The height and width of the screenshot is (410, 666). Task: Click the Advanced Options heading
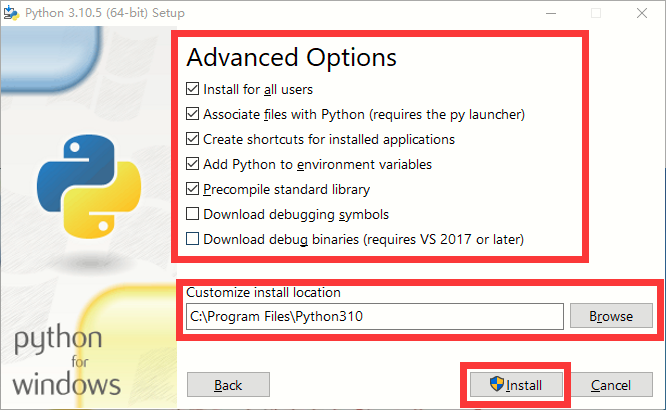(x=291, y=57)
